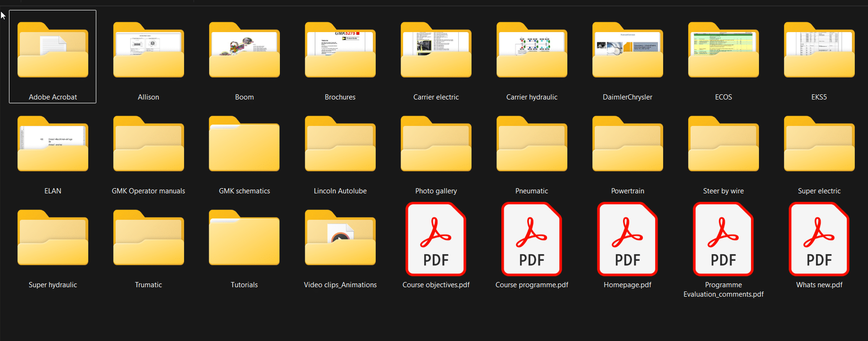Select the Course objectives.pdf file icon
Viewport: 868px width, 341px height.
click(436, 239)
